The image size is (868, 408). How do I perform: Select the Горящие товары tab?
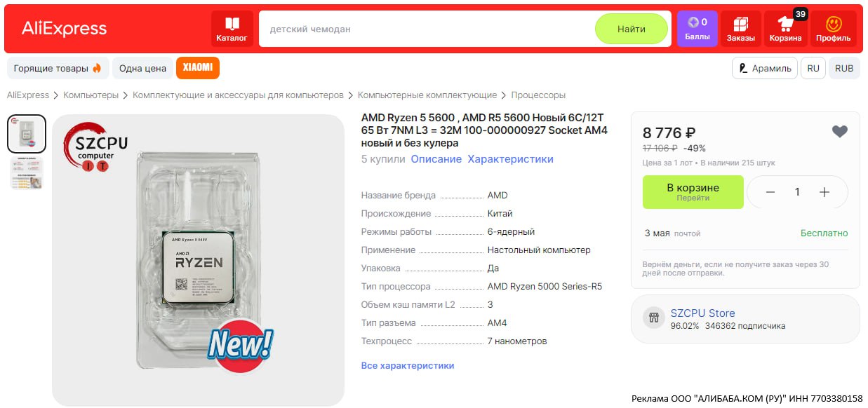58,68
